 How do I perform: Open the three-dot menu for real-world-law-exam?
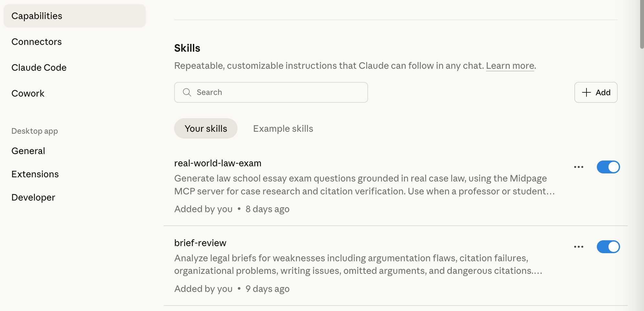coord(578,167)
